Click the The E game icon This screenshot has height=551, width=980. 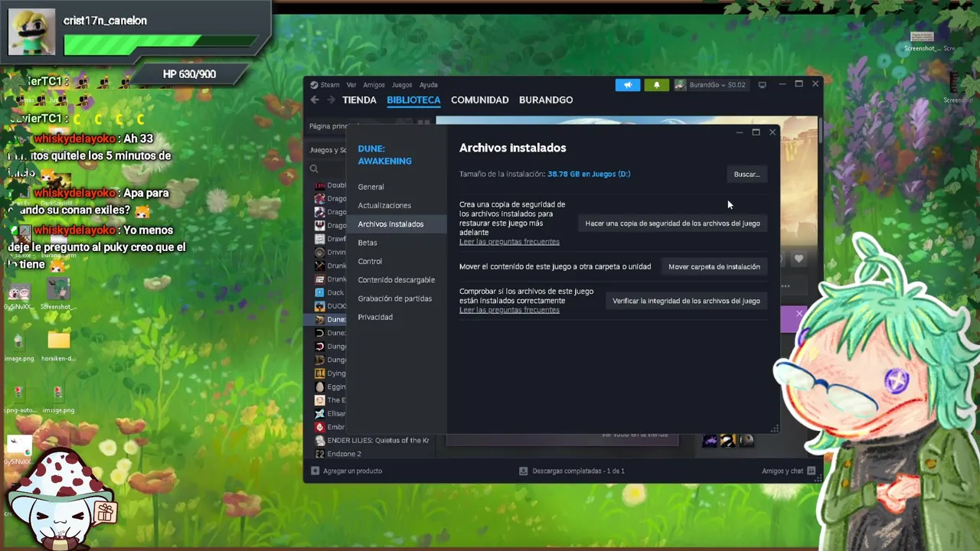[319, 400]
